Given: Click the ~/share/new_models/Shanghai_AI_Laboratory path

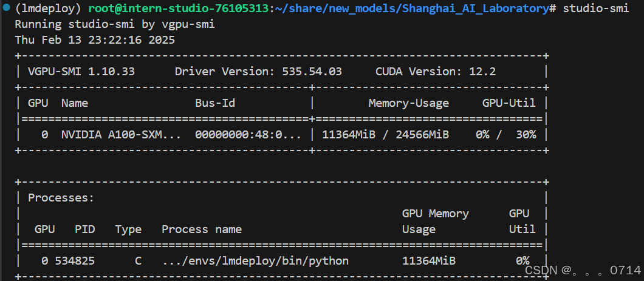Looking at the screenshot, I should (x=412, y=8).
